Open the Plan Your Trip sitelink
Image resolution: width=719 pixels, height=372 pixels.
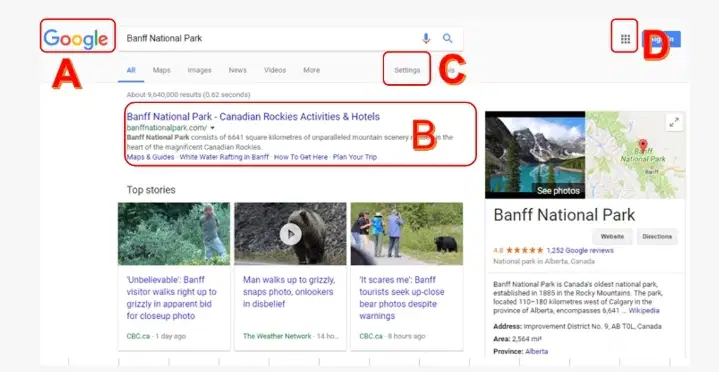pyautogui.click(x=355, y=157)
